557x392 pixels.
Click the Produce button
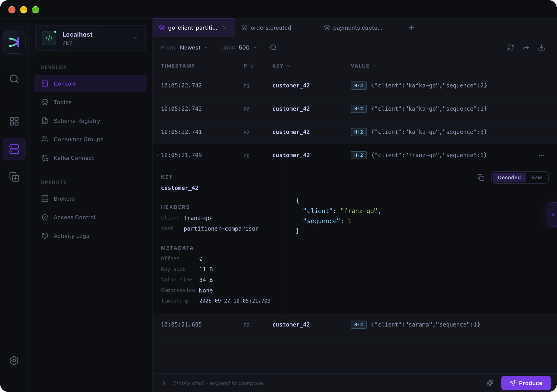tap(526, 383)
